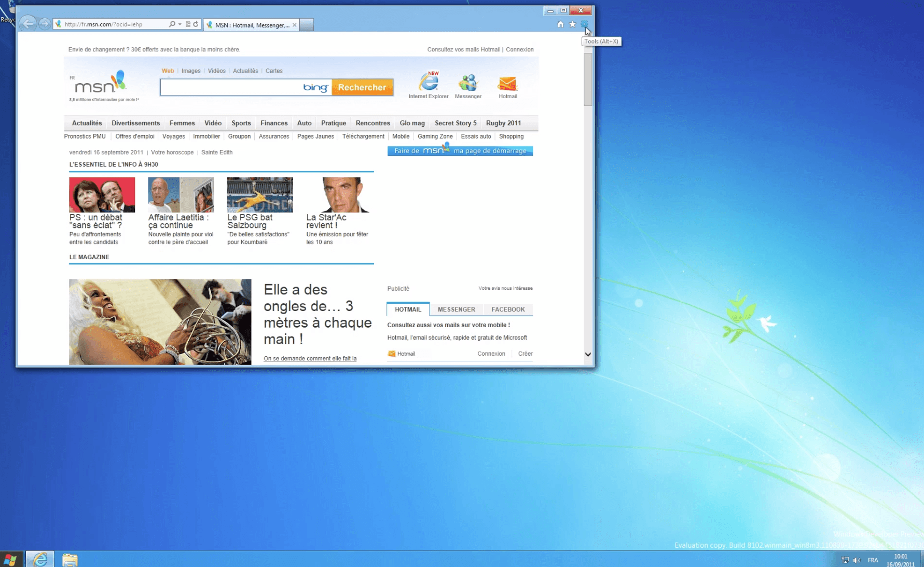
Task: Switch to the FACEBOOK widget tab
Action: coord(508,309)
